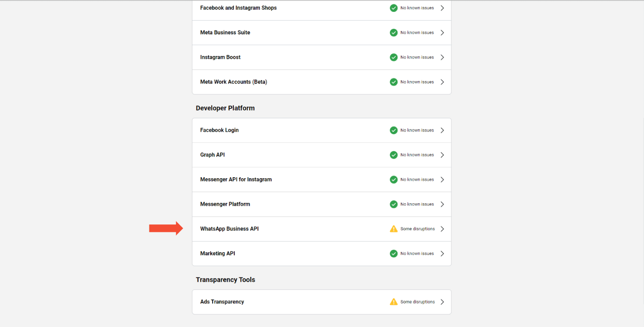Click green check icon for Graph API
Screen dimensions: 644x327
click(393, 155)
